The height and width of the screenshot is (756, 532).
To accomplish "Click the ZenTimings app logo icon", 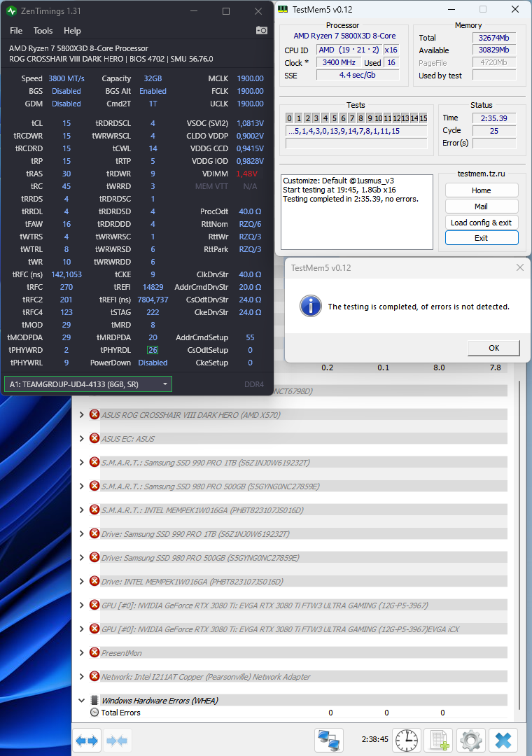I will (12, 10).
